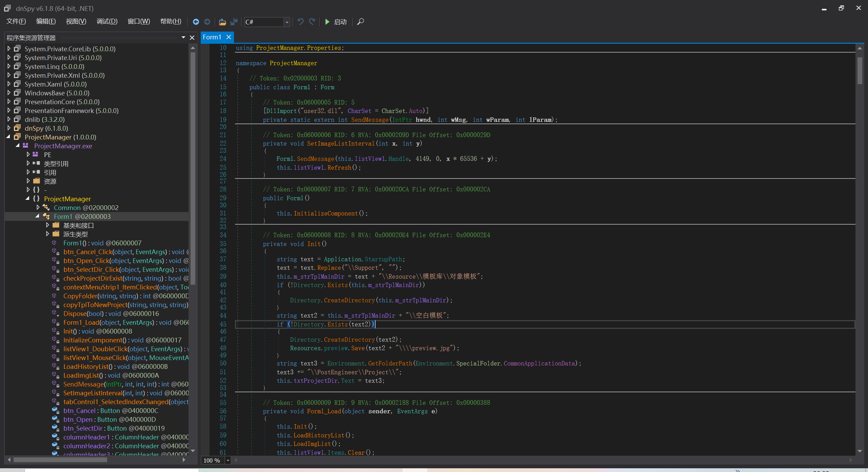Collapse the ProjectManager (1.0.0.0) assembly node
The image size is (868, 472).
click(8, 137)
